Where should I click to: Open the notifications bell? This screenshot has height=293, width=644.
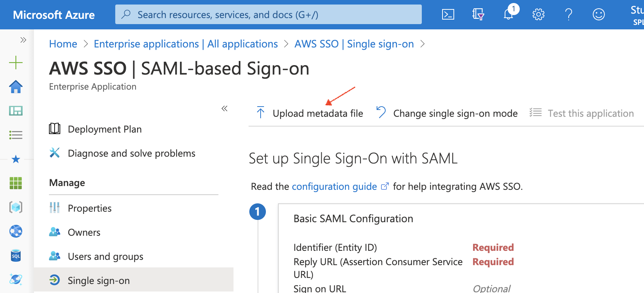tap(509, 14)
